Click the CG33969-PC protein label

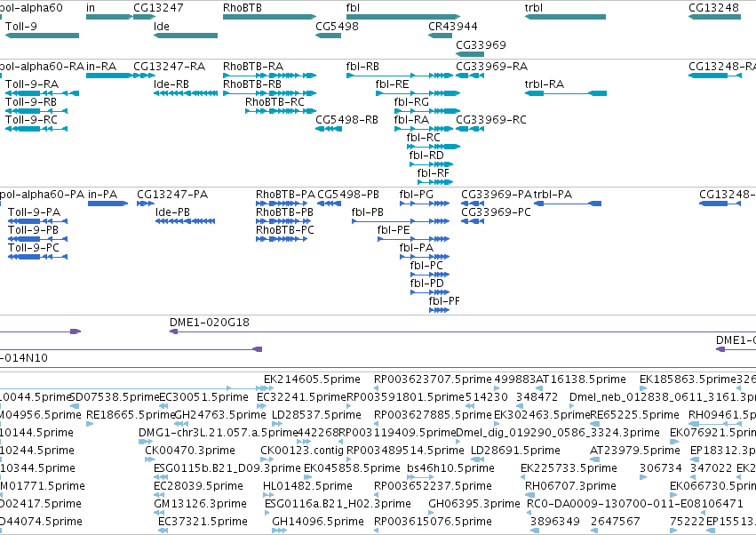point(496,212)
